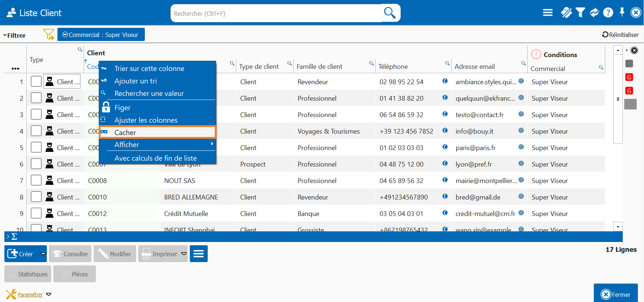
Task: Open the Imprimer dropdown arrow
Action: pos(184,254)
